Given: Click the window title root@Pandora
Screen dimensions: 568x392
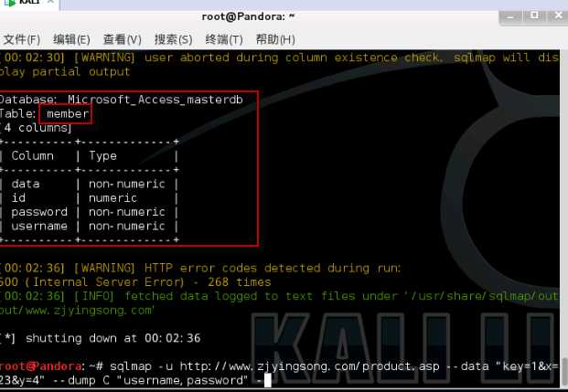Looking at the screenshot, I should click(x=248, y=16).
